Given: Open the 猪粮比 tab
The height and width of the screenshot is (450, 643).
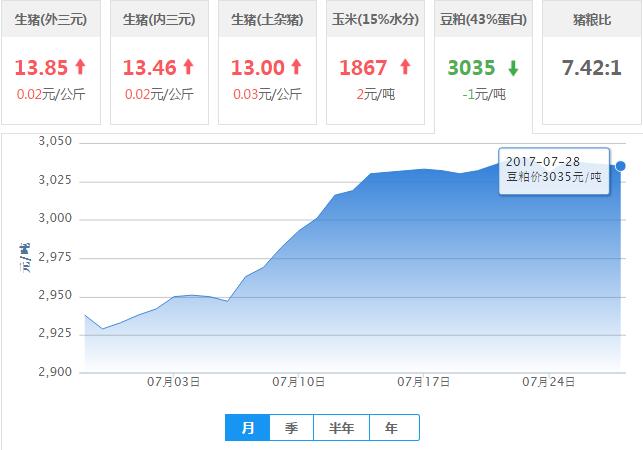Looking at the screenshot, I should point(592,62).
